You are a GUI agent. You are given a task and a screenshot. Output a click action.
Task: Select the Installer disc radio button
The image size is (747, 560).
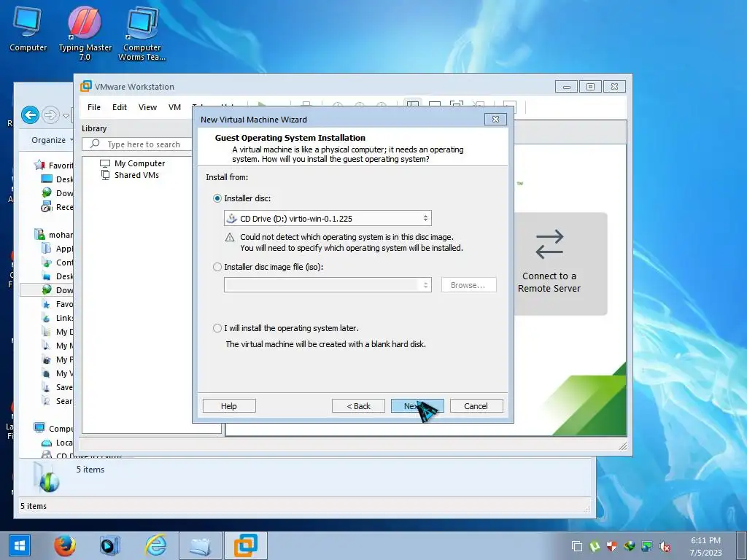coord(217,198)
